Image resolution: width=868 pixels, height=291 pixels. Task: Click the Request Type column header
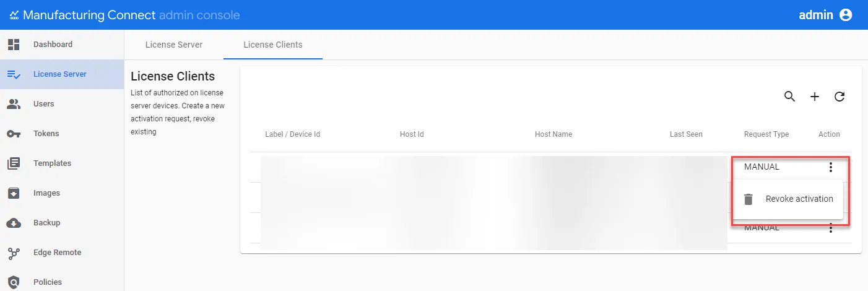point(766,134)
